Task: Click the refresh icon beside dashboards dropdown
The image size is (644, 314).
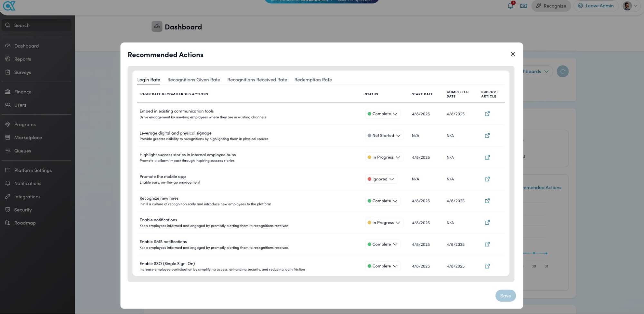Action: (x=562, y=71)
